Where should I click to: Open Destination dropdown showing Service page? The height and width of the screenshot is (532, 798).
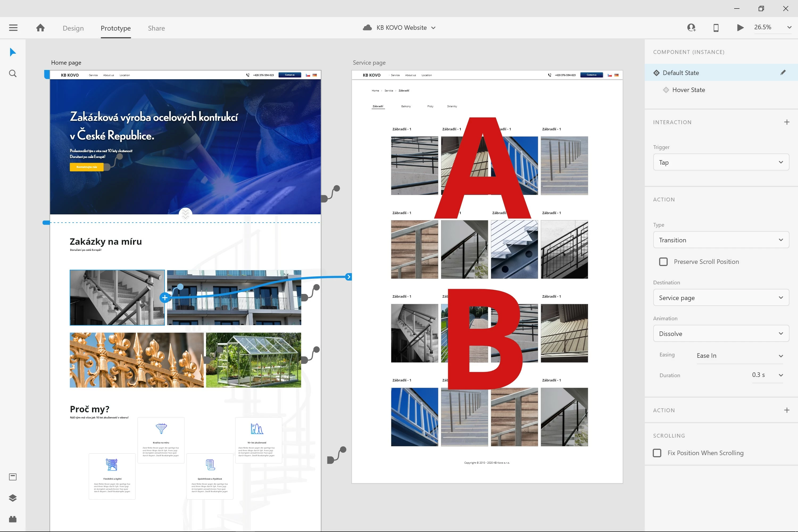tap(721, 298)
